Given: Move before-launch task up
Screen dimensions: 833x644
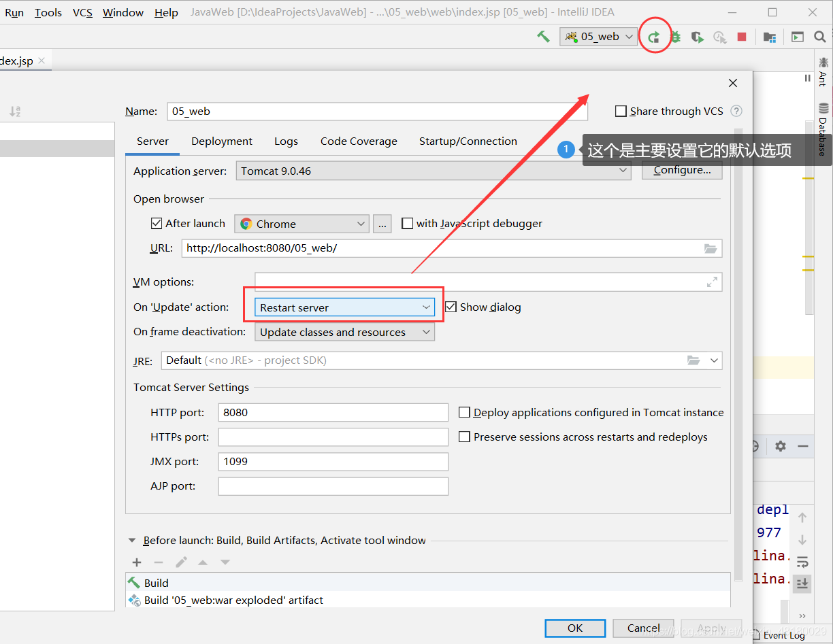Looking at the screenshot, I should pyautogui.click(x=203, y=562).
